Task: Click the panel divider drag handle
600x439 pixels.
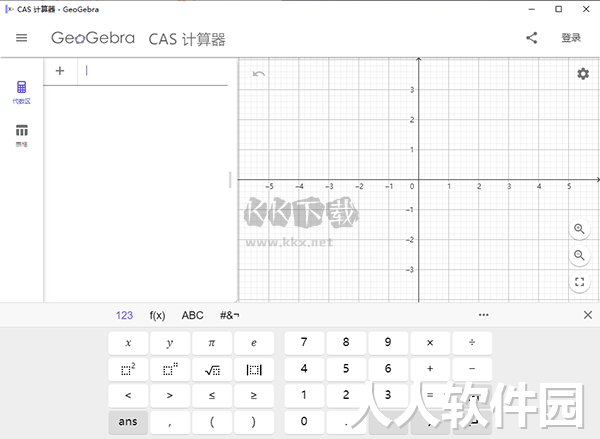Action: [x=230, y=180]
